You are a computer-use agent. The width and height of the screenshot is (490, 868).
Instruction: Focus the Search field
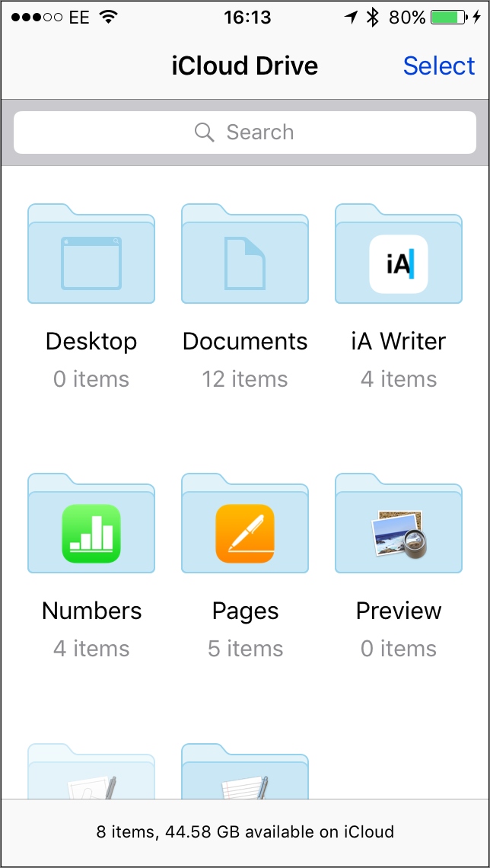pos(245,132)
